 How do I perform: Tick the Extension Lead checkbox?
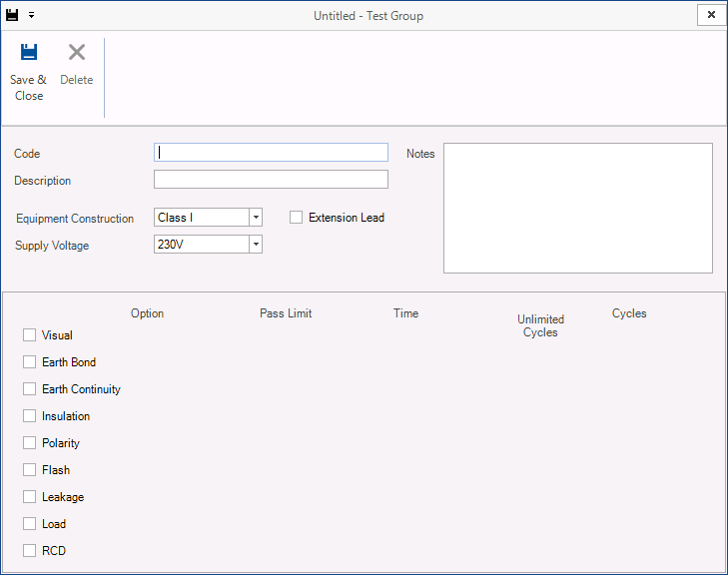296,218
